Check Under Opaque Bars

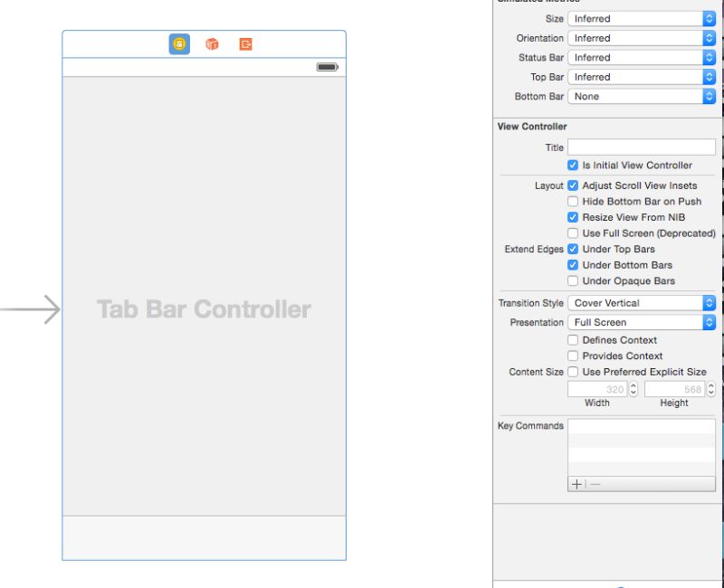(574, 280)
